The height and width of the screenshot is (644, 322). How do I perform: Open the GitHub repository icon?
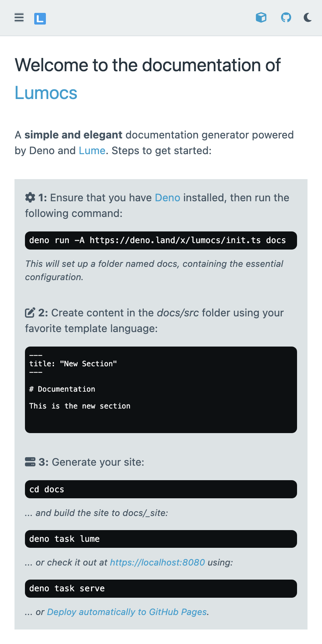click(x=286, y=18)
